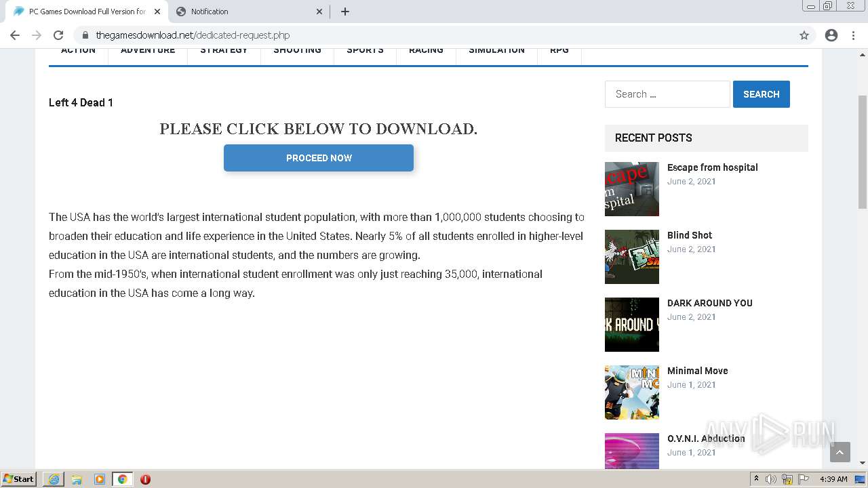The image size is (868, 488).
Task: Launch Internet Explorer from the taskbar
Action: click(54, 479)
